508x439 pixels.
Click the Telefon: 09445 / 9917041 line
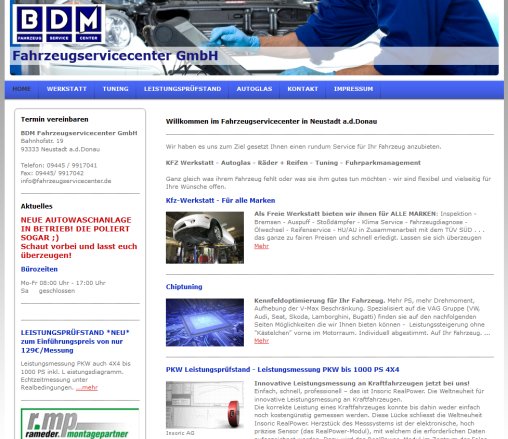pyautogui.click(x=59, y=165)
